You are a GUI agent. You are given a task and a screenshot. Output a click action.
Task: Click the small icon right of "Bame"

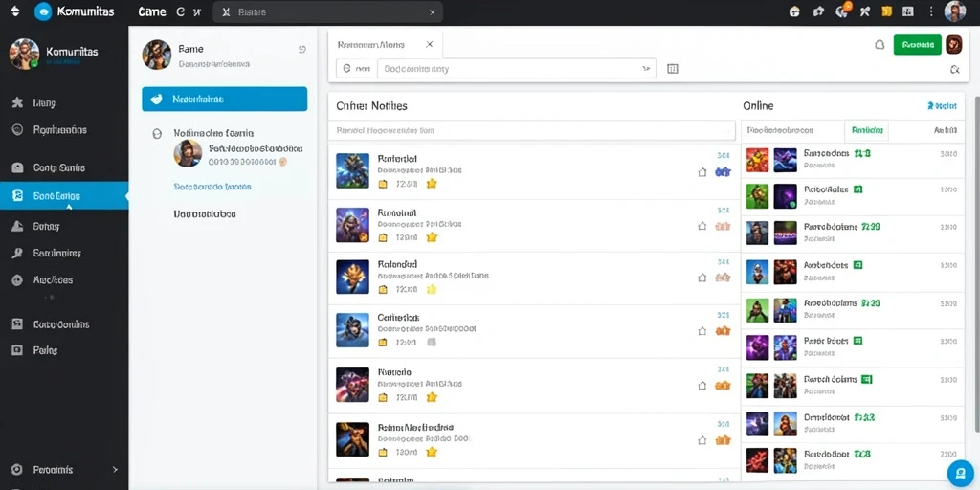(302, 50)
